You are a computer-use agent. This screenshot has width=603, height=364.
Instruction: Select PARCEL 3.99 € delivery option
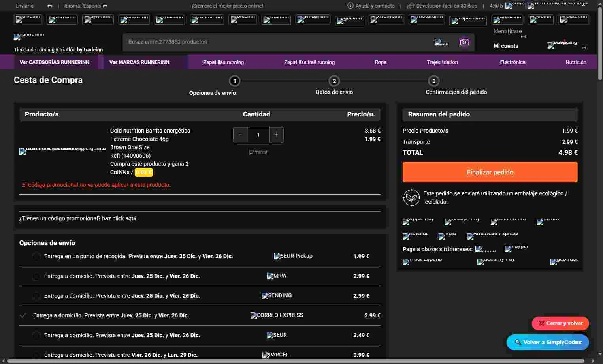click(36, 355)
